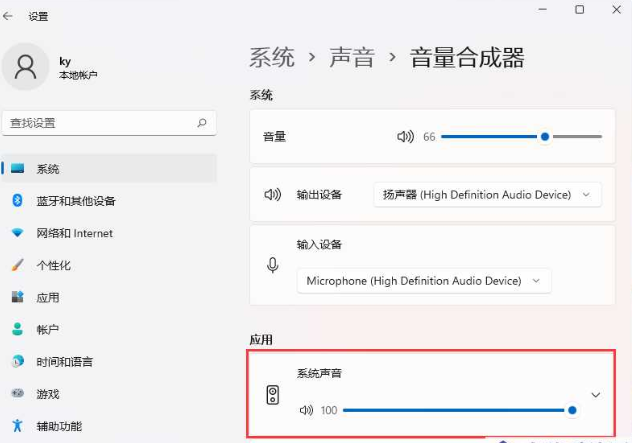
Task: Open the 输出设备 speaker dropdown
Action: coord(487,195)
